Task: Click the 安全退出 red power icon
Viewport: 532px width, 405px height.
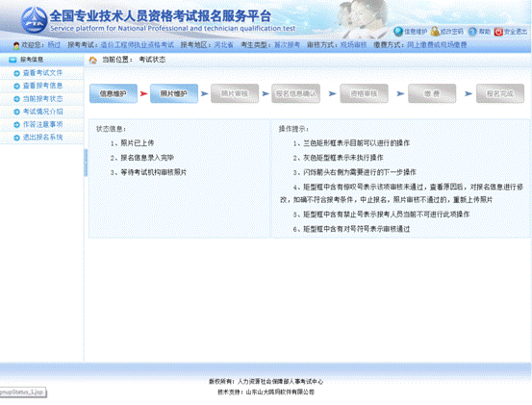Action: [498, 32]
